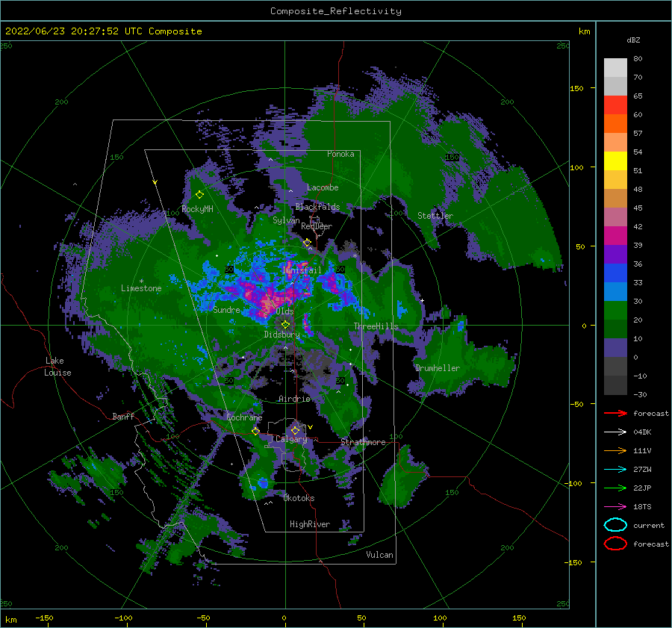Click the Stettler city label

click(435, 216)
